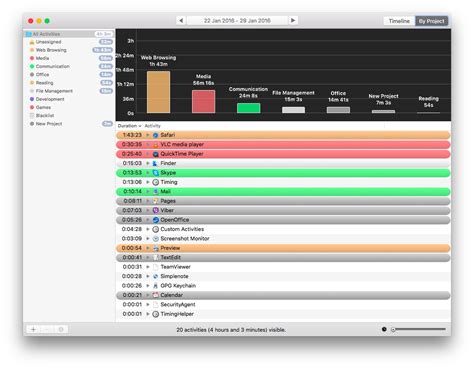Viewport: 474px width, 369px height.
Task: Click the TeamViewer icon
Action: pos(155,267)
